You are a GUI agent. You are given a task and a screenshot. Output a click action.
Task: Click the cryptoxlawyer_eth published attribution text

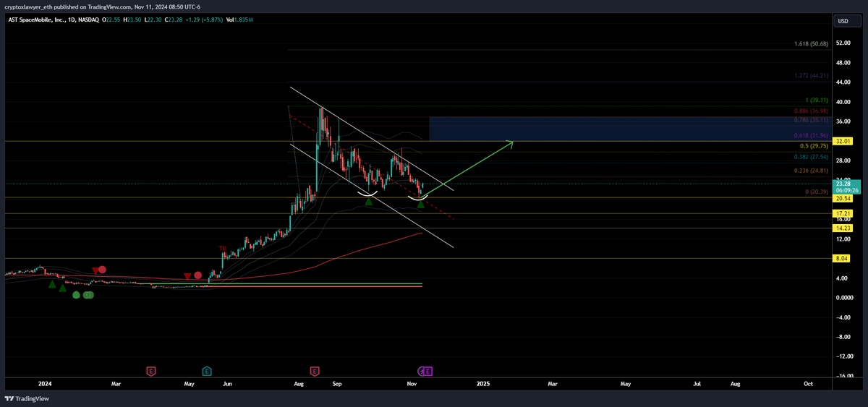coord(103,6)
